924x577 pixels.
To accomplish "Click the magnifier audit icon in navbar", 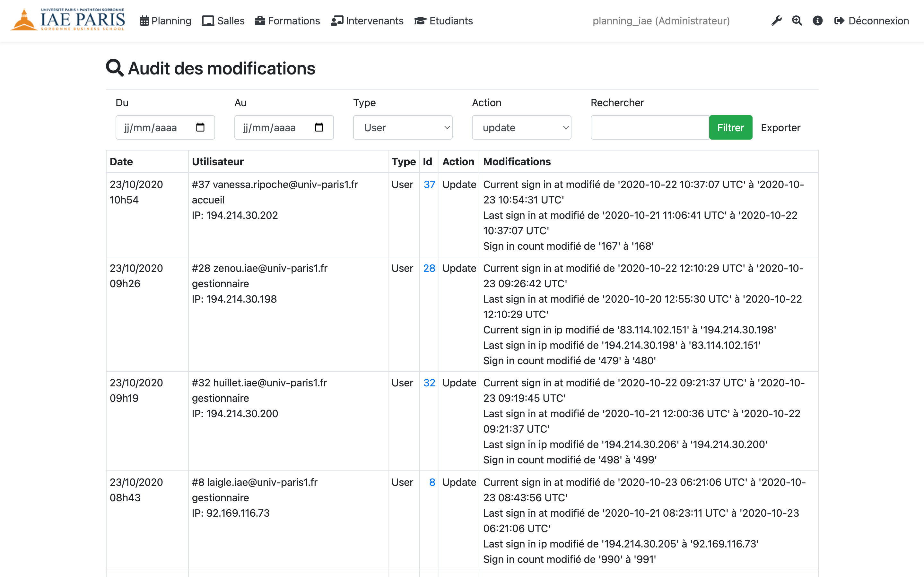I will point(797,21).
